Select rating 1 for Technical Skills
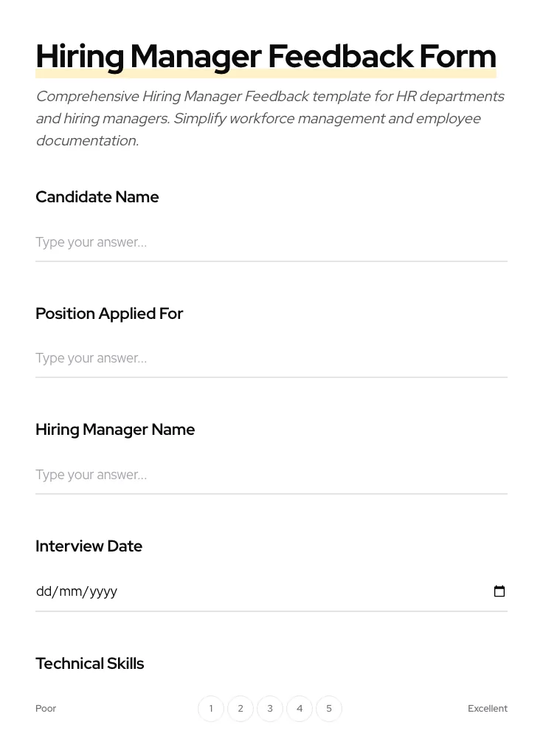 click(x=211, y=708)
